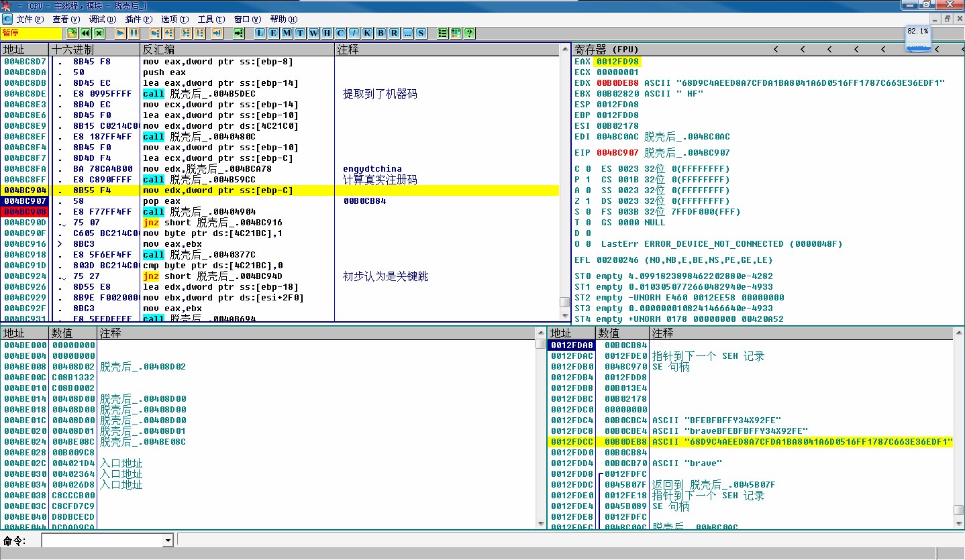Select the instruction row at address 004BC904
The height and width of the screenshot is (560, 965).
tap(280, 190)
